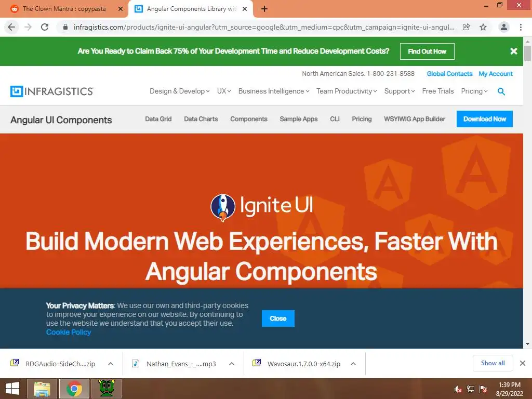Screen dimensions: 532x399
Task: Open WSYIWIG App Builder page
Action: tap(414, 119)
